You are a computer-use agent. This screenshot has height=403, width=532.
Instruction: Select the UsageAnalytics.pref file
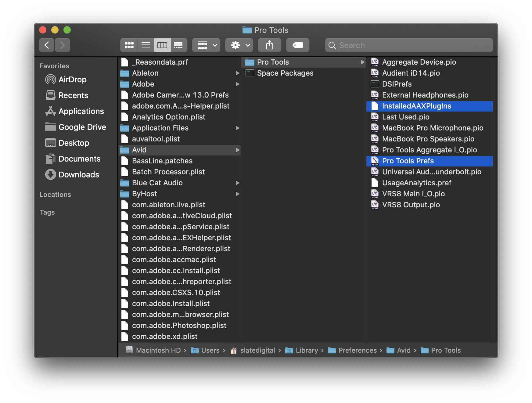click(x=430, y=183)
